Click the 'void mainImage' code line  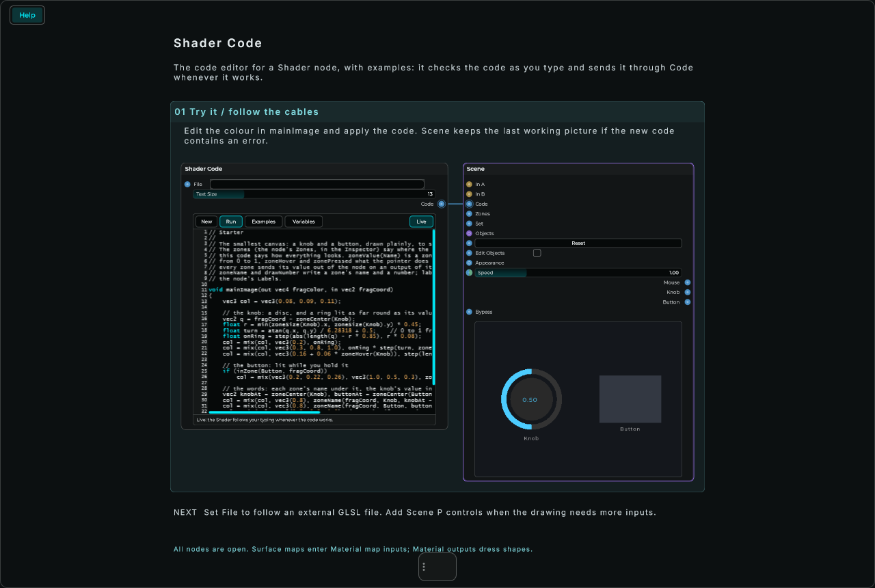tap(301, 290)
